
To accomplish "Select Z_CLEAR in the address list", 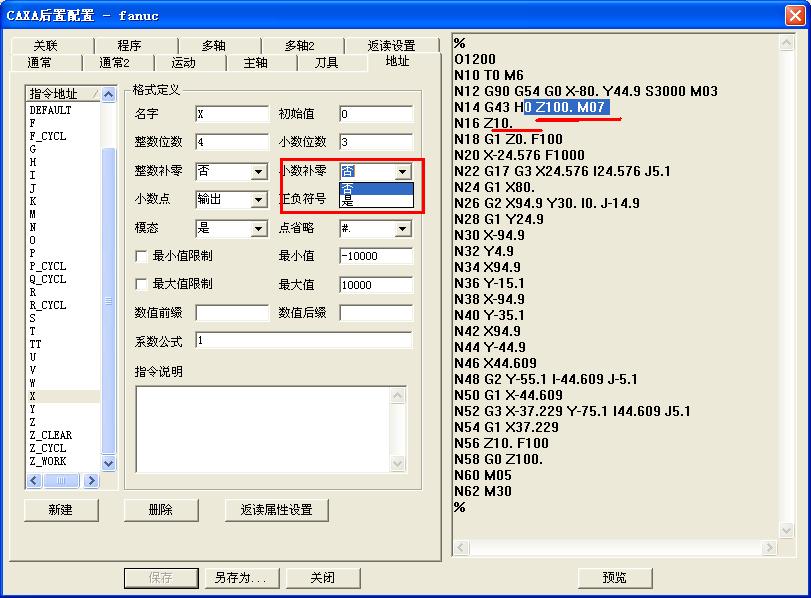I will [51, 435].
